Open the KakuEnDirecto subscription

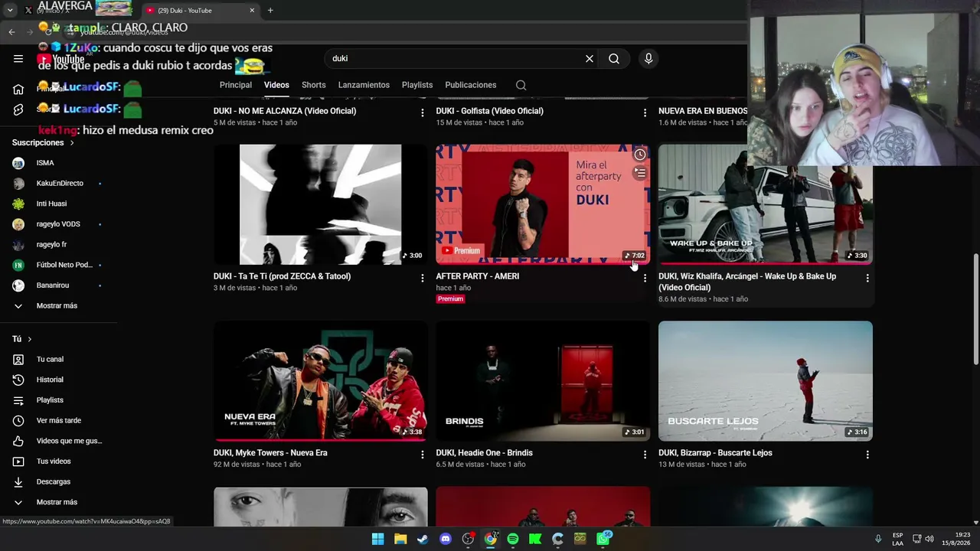pyautogui.click(x=59, y=183)
